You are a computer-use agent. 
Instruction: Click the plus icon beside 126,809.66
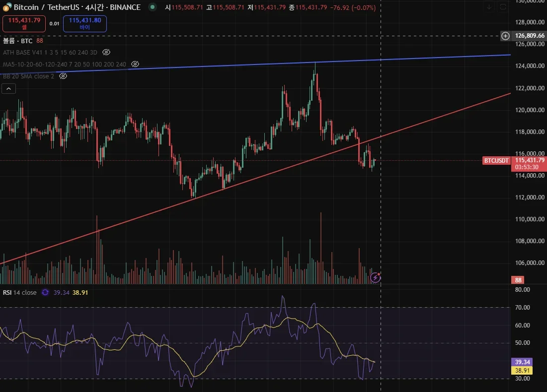point(505,36)
